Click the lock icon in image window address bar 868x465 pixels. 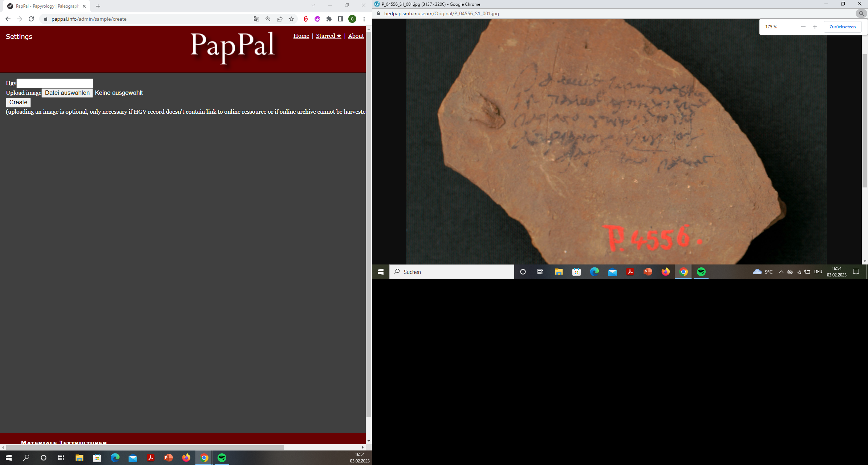pos(378,13)
